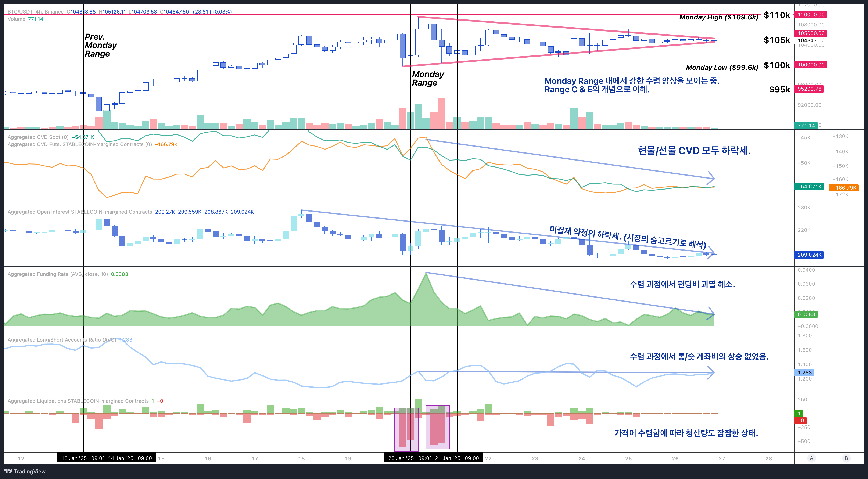Click the 110000.00 red price label
Screen dimensions: 868x479
click(x=811, y=14)
